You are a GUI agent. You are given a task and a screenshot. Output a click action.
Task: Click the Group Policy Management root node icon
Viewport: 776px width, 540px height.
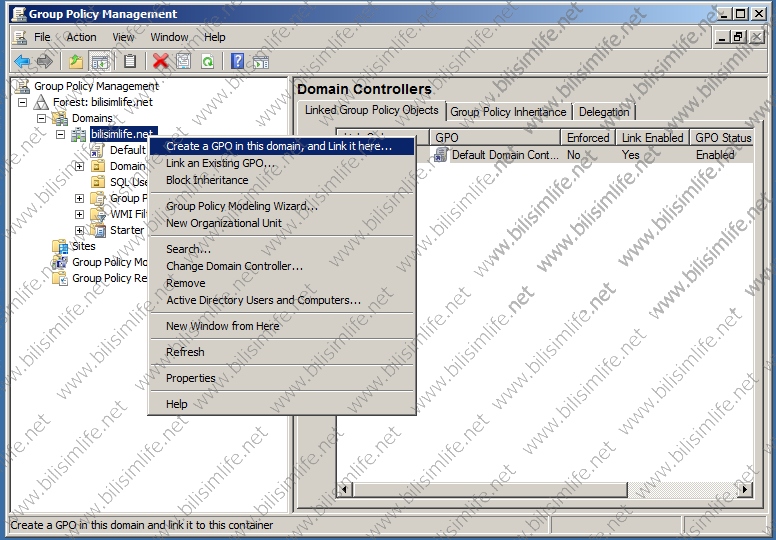22,86
